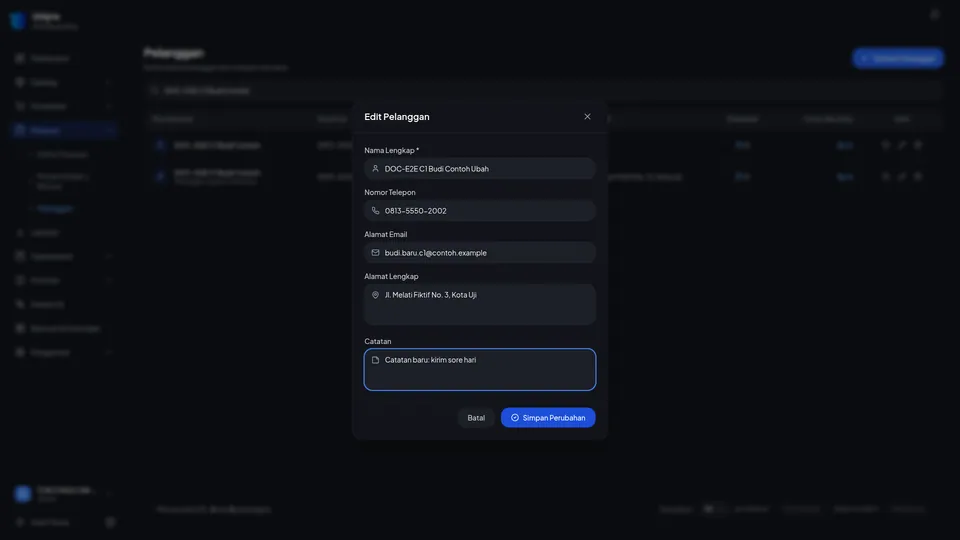Click the blue add customer button behind dialog
This screenshot has height=540, width=960.
click(898, 58)
